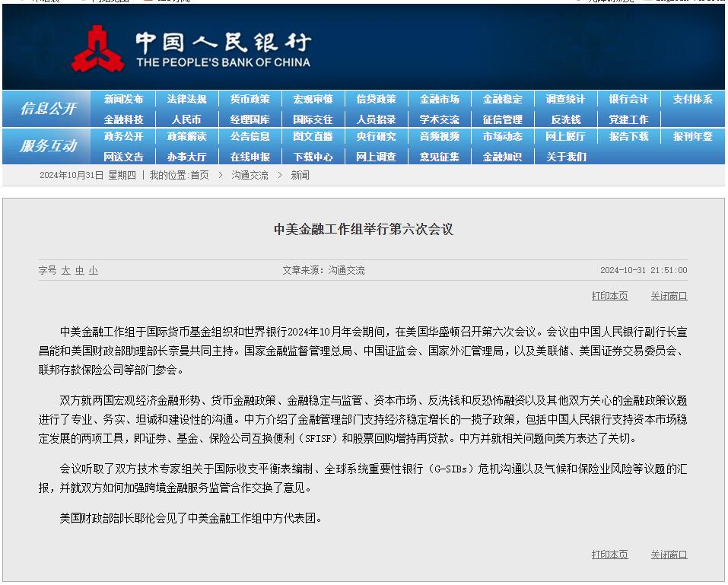Click top 关闭窗口 link
The image size is (728, 585).
tap(669, 296)
